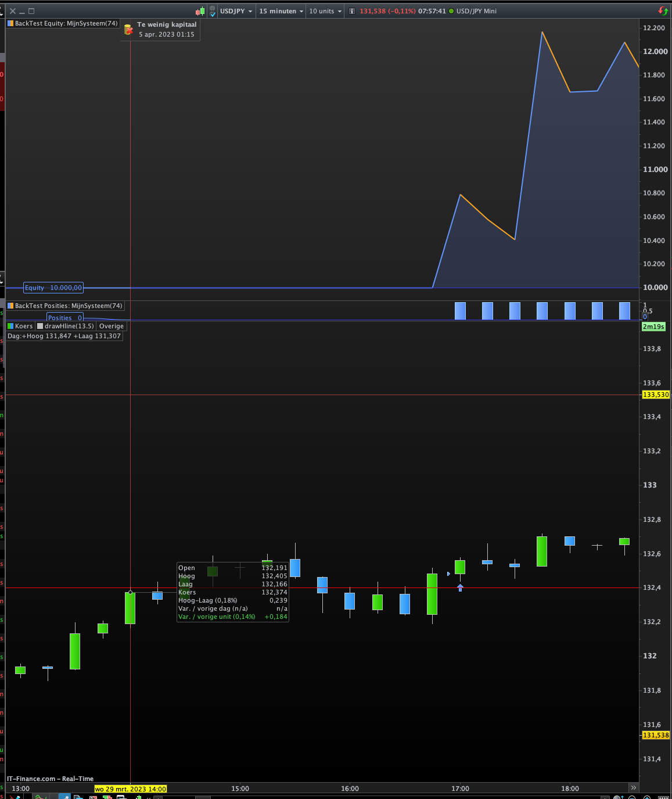Click the yellow 'wo 29 mrt. 2023 14:00' time marker

pyautogui.click(x=131, y=789)
